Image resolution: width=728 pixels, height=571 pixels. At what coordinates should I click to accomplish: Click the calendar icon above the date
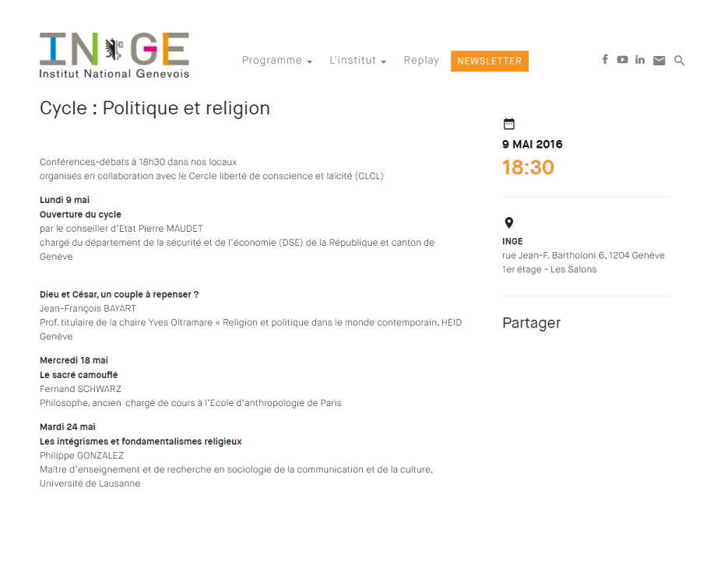[x=509, y=124]
